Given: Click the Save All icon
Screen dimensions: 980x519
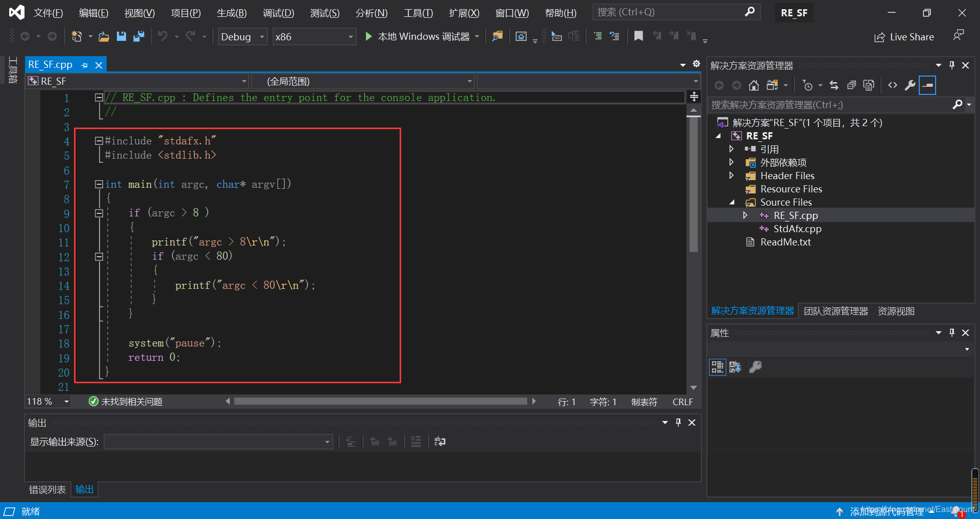Looking at the screenshot, I should tap(138, 36).
